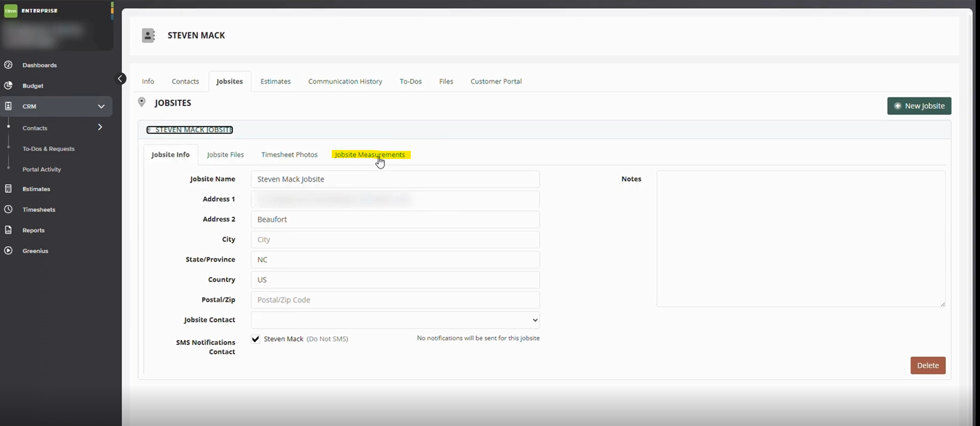Open the Customer Portal tab
The width and height of the screenshot is (980, 426).
[x=496, y=81]
